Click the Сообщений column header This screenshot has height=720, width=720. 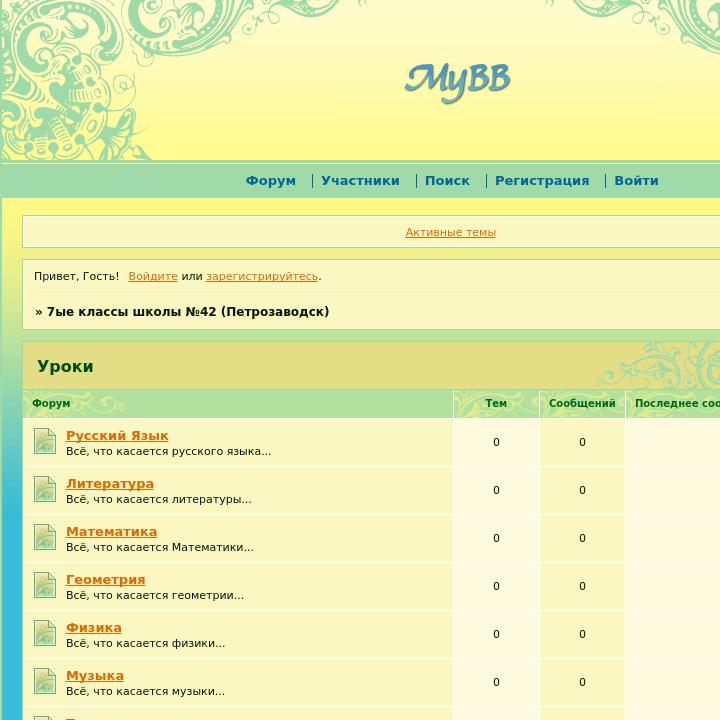tap(582, 403)
